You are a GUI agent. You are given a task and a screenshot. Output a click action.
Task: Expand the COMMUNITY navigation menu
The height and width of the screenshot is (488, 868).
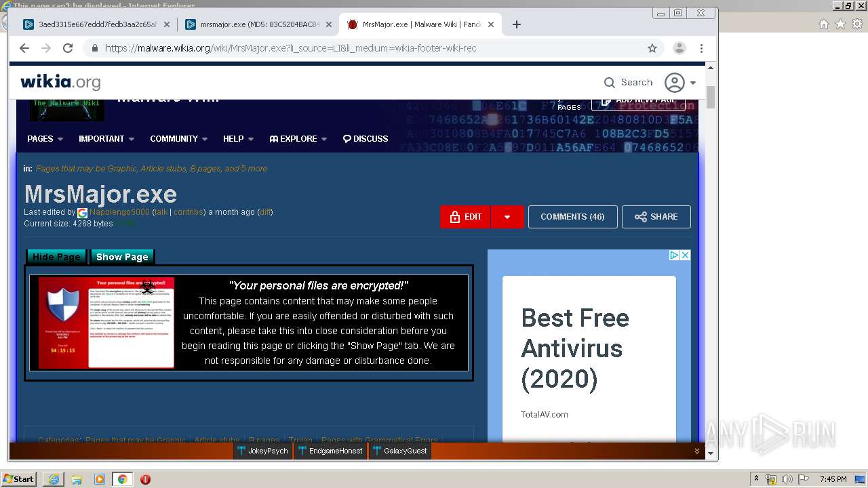pyautogui.click(x=179, y=138)
